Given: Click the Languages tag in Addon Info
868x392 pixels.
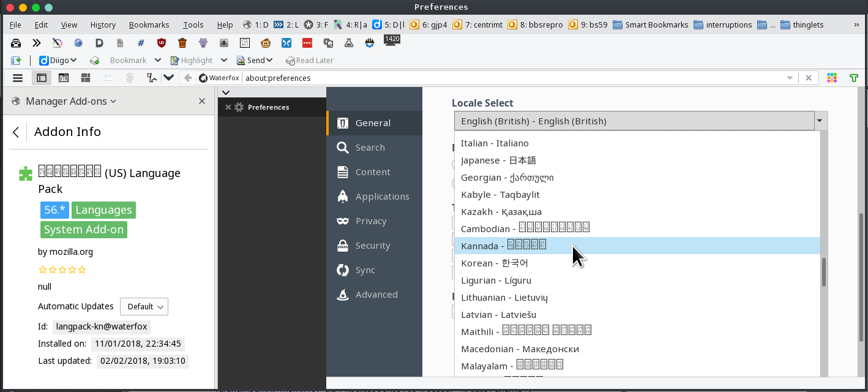Looking at the screenshot, I should click(103, 210).
